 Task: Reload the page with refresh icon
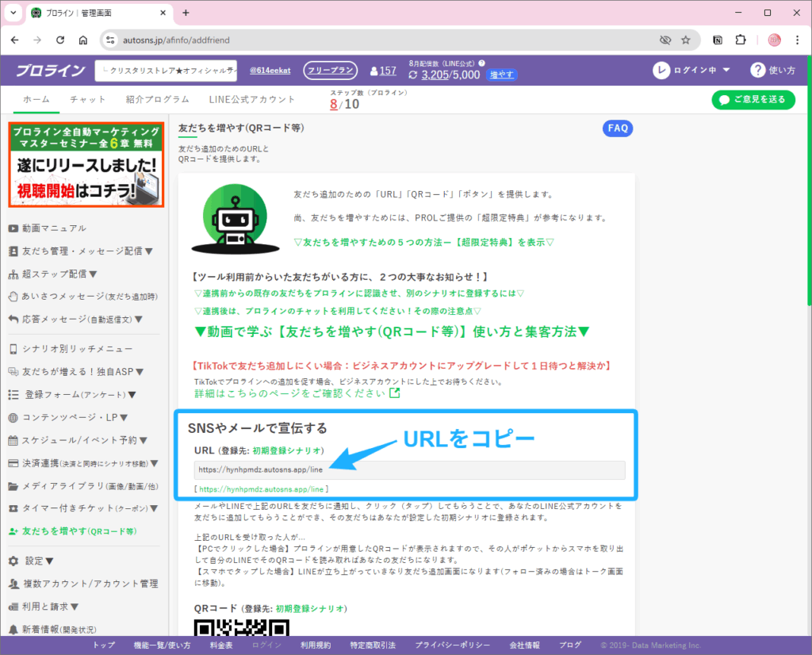(60, 40)
